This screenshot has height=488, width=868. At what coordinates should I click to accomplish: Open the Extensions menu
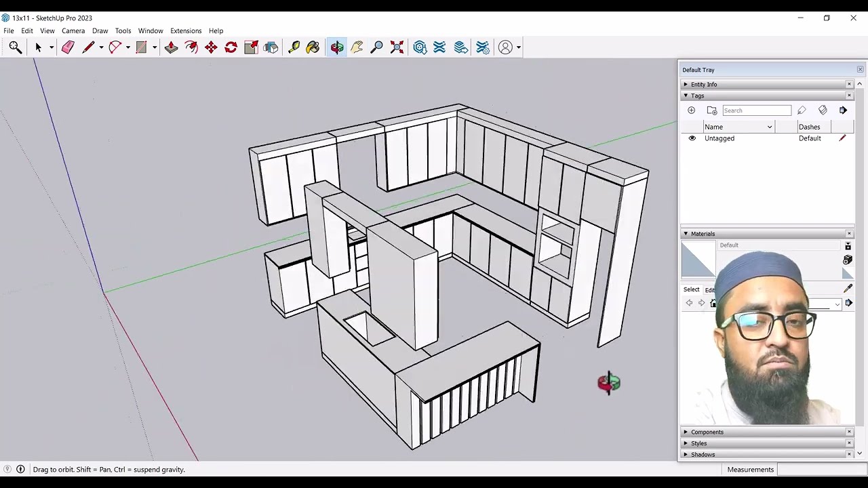coord(186,30)
